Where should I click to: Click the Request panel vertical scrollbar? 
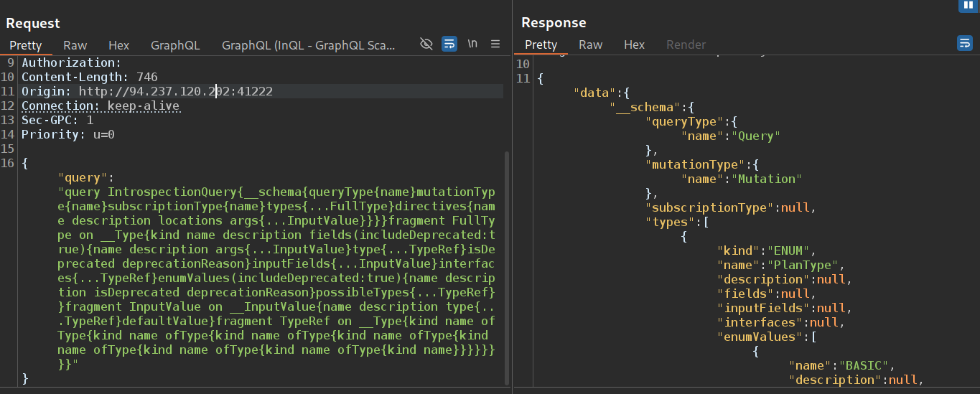(507, 266)
